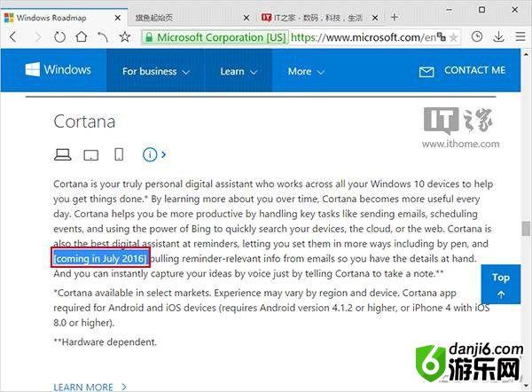This screenshot has height=392, width=532.
Task: Expand the chevron next to info icon
Action: tap(163, 155)
